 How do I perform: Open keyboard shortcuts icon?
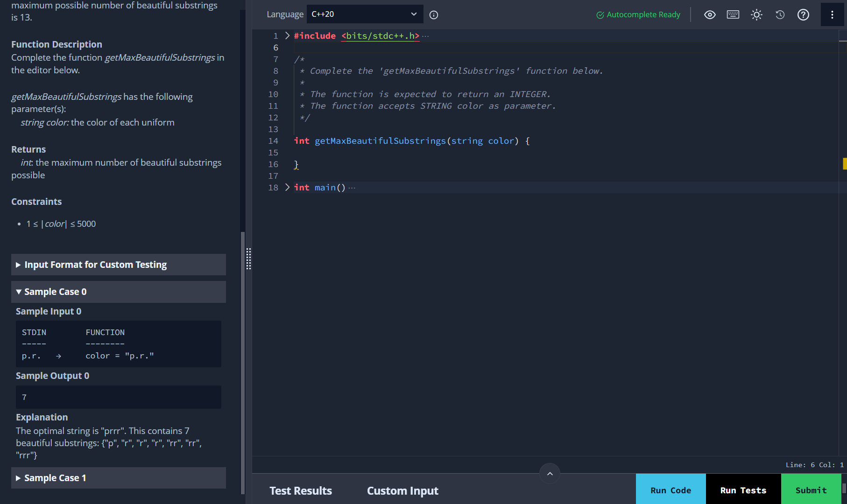pyautogui.click(x=733, y=15)
